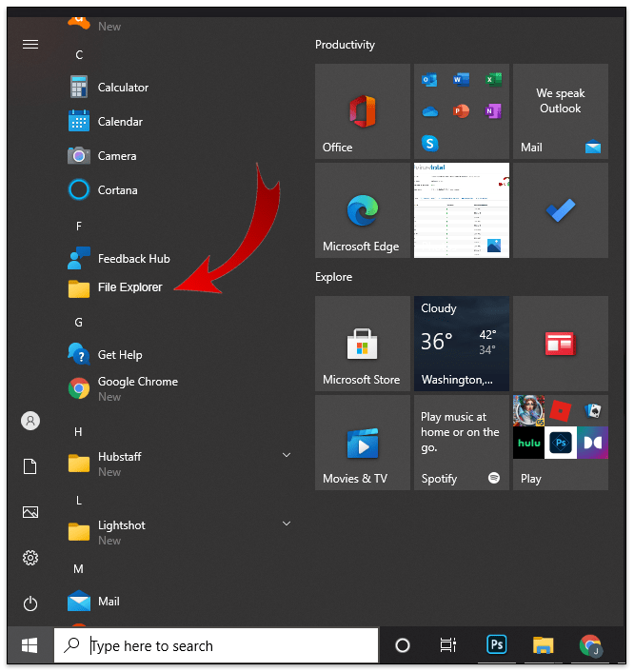This screenshot has height=672, width=634.
Task: Open Calendar from the app list
Action: pos(180,121)
